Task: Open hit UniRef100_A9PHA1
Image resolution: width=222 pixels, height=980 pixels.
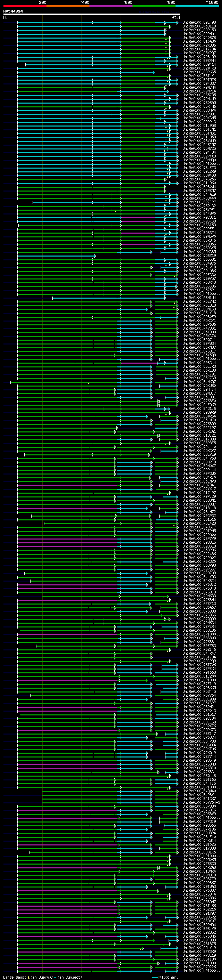Action: [x=199, y=34]
